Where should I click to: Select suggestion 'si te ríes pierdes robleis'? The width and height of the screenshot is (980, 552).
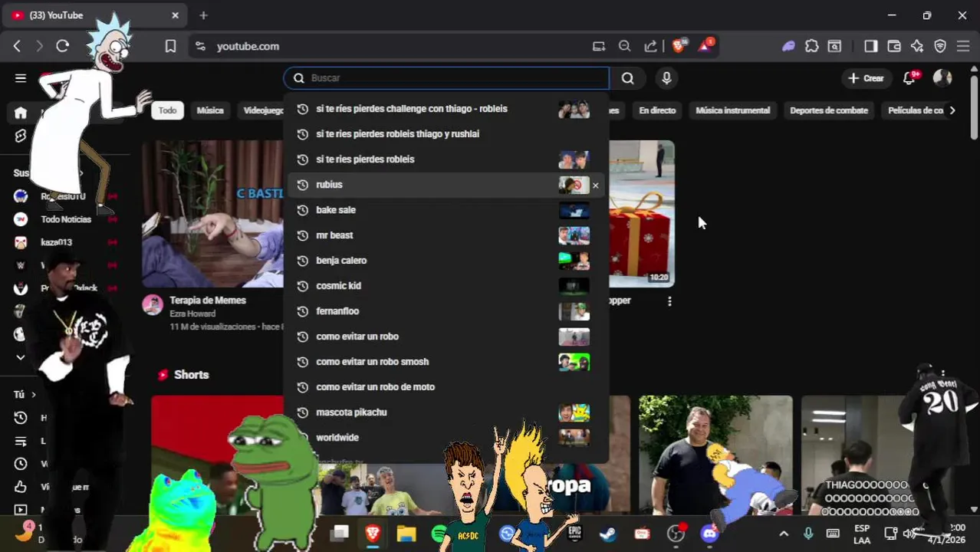click(447, 159)
